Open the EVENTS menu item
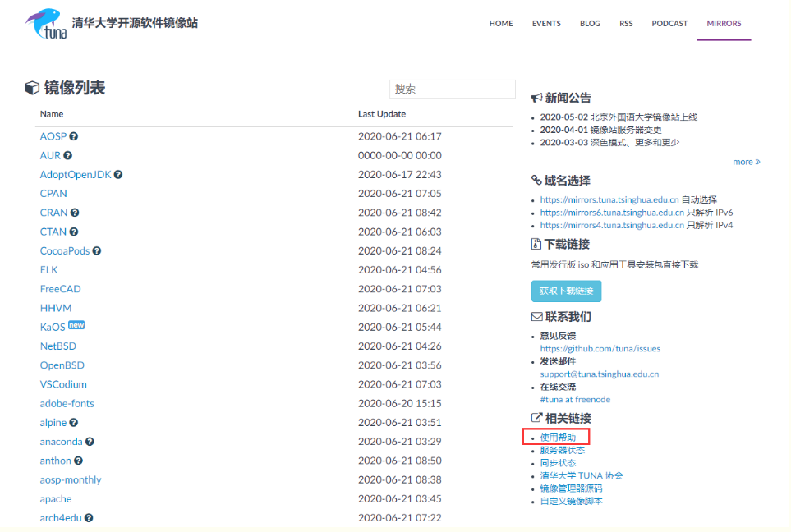This screenshot has height=532, width=791. tap(546, 23)
